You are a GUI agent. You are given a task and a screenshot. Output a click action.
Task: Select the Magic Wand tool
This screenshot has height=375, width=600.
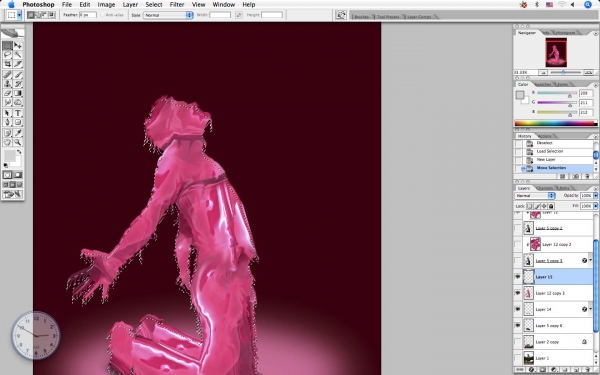point(18,55)
